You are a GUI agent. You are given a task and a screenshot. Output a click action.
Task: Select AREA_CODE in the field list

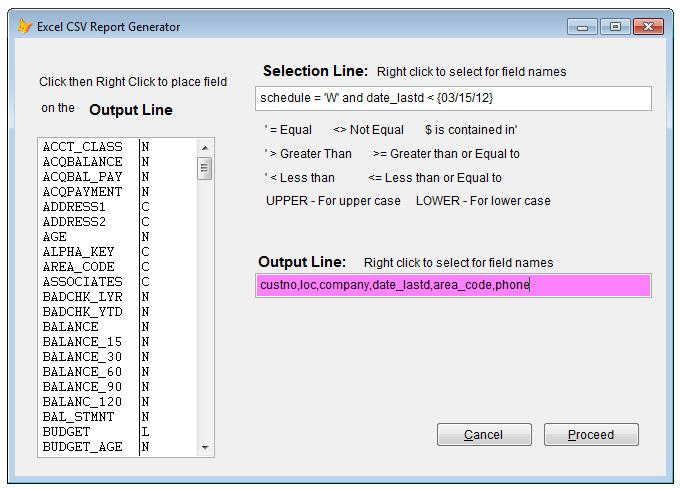pos(118,267)
